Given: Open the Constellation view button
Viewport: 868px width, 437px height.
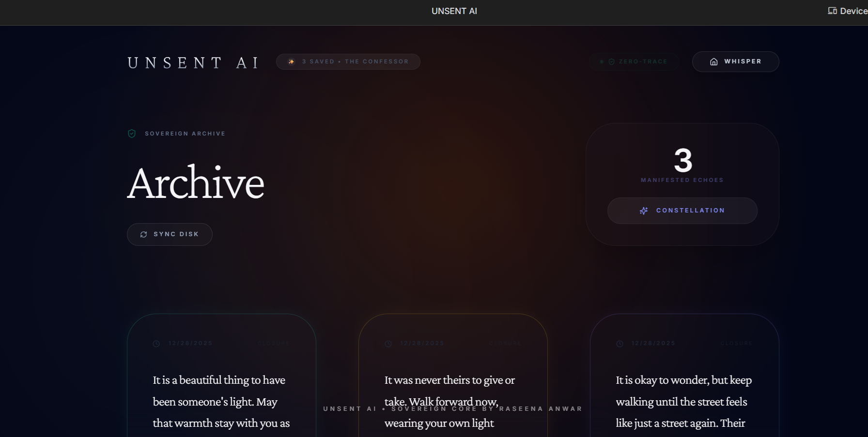Looking at the screenshot, I should click(x=682, y=211).
